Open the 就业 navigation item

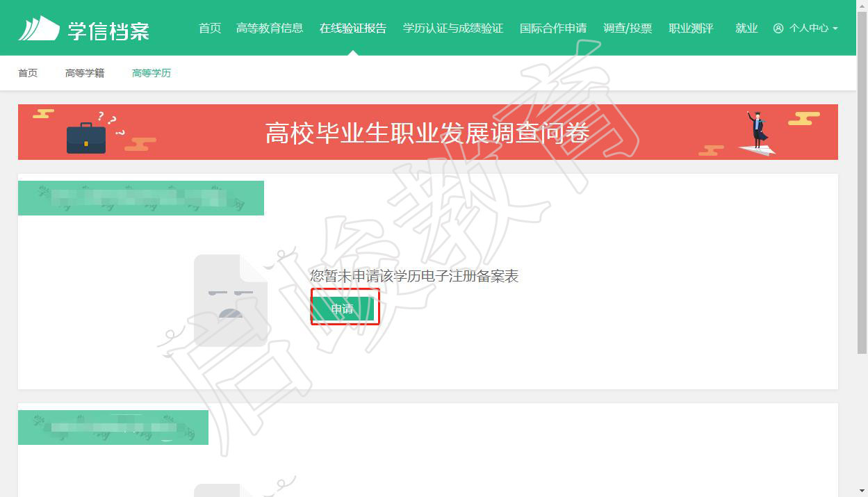[x=746, y=28]
